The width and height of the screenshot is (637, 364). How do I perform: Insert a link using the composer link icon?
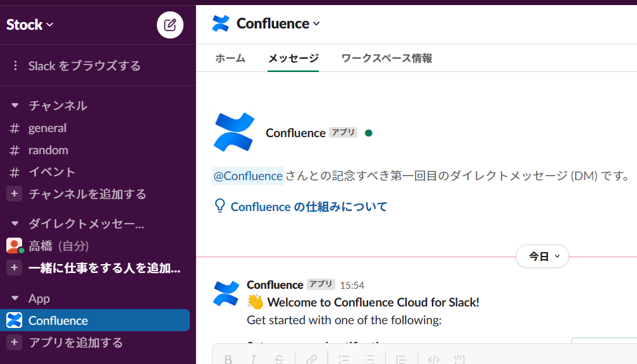click(x=311, y=359)
